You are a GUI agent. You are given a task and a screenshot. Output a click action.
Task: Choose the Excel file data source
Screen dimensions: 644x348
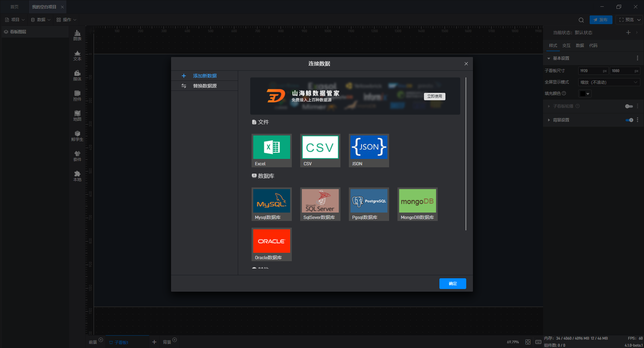coord(272,151)
